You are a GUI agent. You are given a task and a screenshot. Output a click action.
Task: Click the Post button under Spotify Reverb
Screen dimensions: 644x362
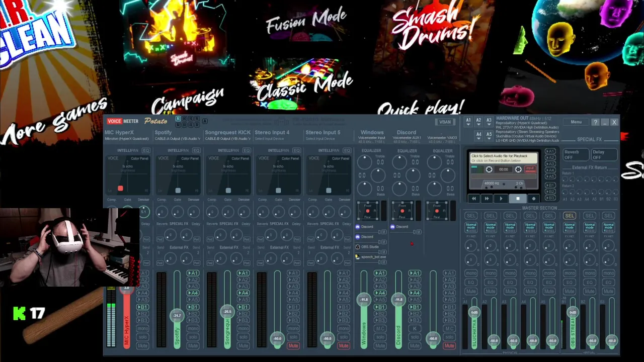pyautogui.click(x=160, y=239)
